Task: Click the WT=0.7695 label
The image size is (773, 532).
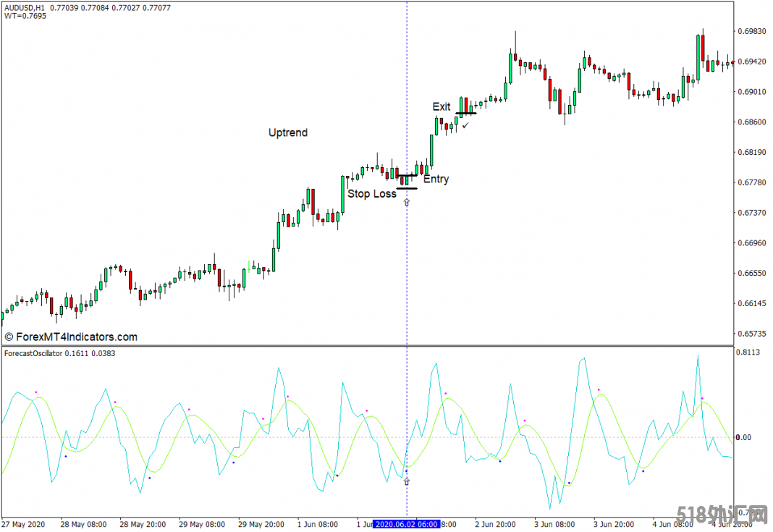Action: point(25,16)
